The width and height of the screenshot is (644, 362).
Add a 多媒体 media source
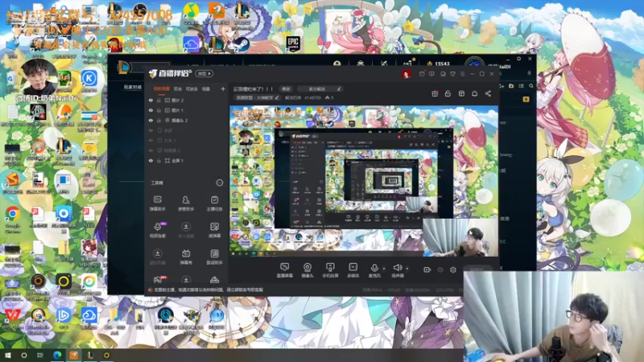353,270
